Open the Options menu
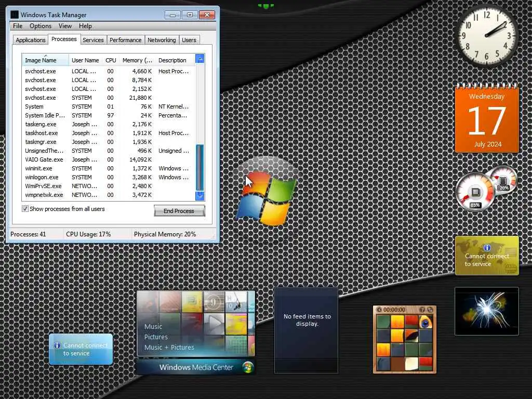 41,26
